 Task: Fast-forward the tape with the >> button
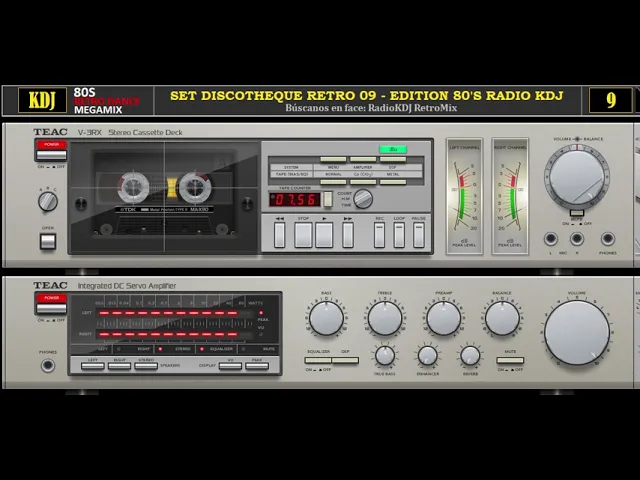348,235
